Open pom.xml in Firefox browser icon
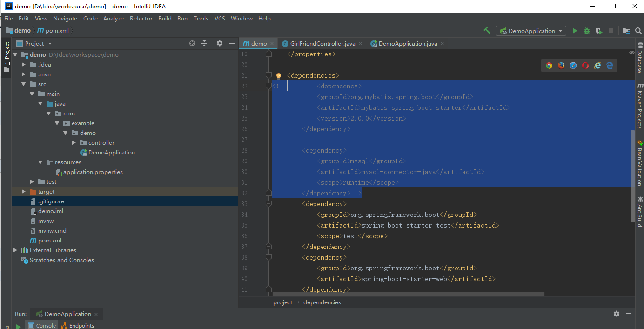 (x=561, y=66)
